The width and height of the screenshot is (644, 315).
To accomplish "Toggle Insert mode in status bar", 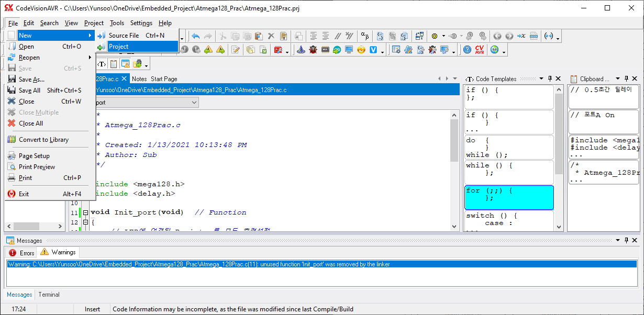I will [x=92, y=309].
